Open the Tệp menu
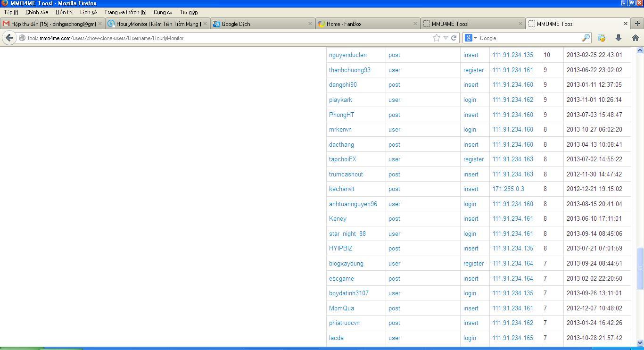This screenshot has height=350, width=644. [x=11, y=12]
